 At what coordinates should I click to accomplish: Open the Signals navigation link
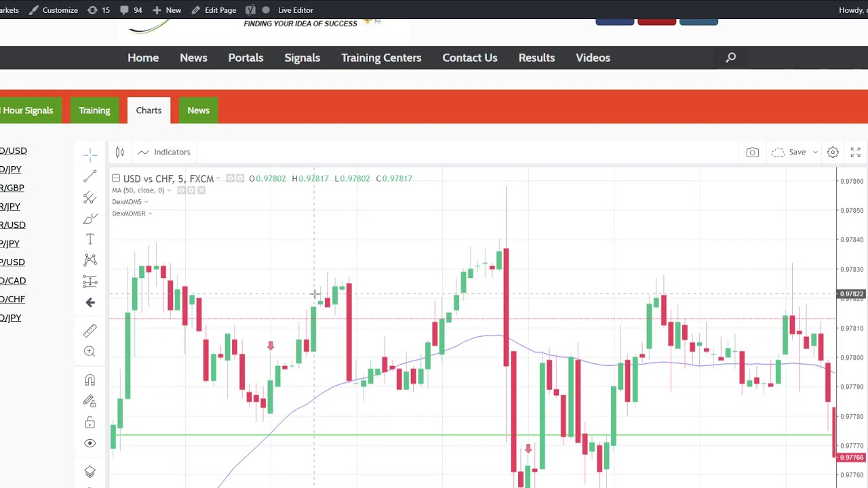(302, 58)
